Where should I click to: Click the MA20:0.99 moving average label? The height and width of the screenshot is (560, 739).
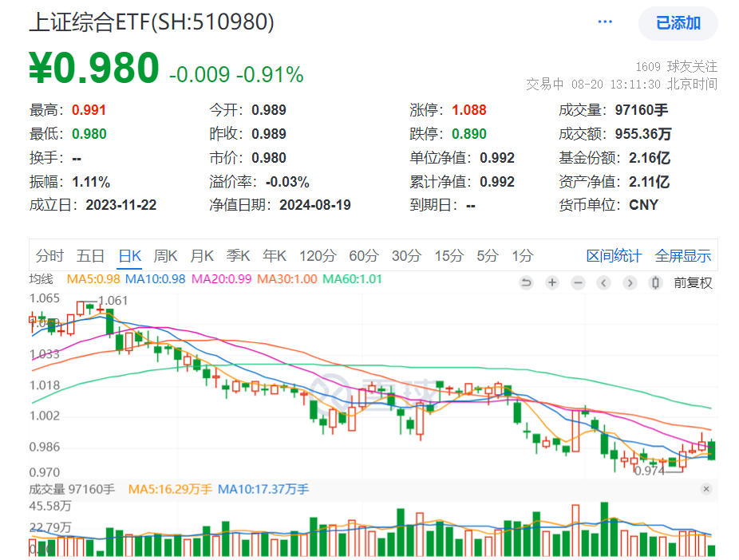[x=222, y=279]
